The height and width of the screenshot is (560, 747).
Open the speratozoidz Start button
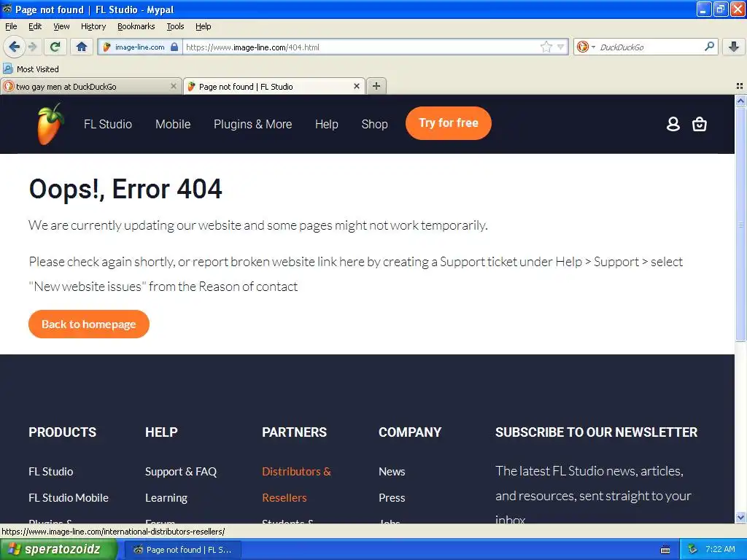tap(58, 550)
